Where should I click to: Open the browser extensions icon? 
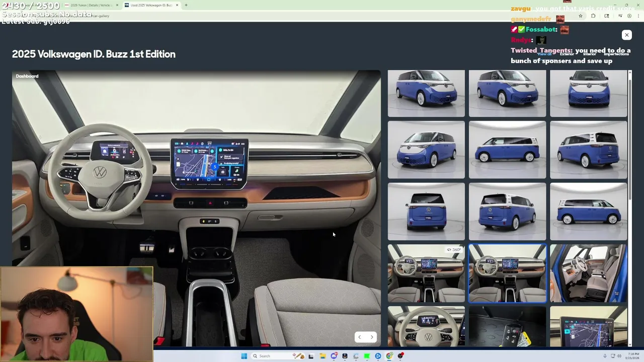593,16
